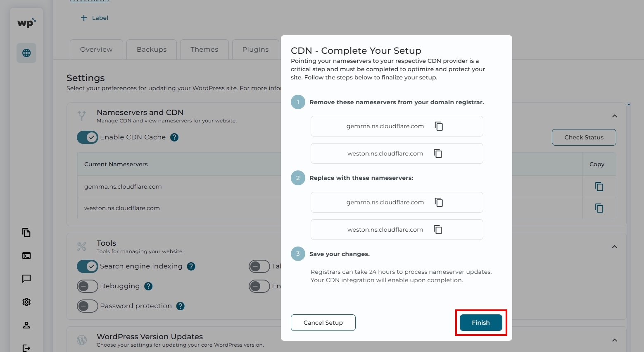Click the plus icon next to Label
The height and width of the screenshot is (352, 644).
[x=84, y=18]
